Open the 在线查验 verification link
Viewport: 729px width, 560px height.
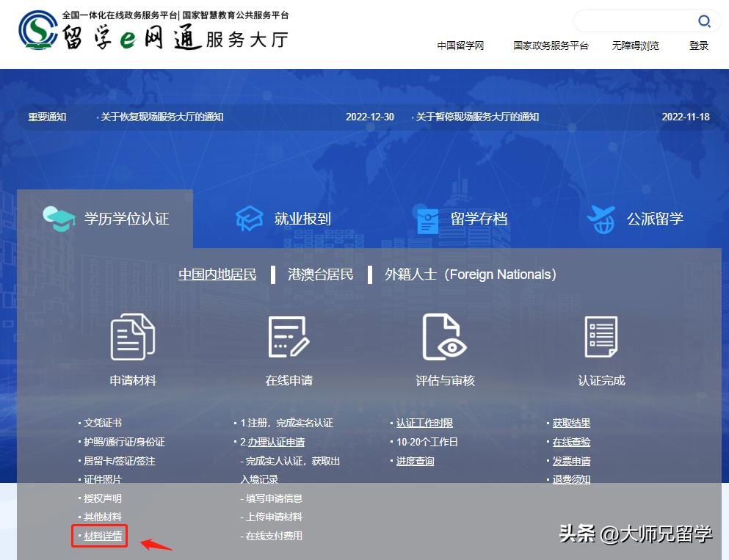point(570,442)
